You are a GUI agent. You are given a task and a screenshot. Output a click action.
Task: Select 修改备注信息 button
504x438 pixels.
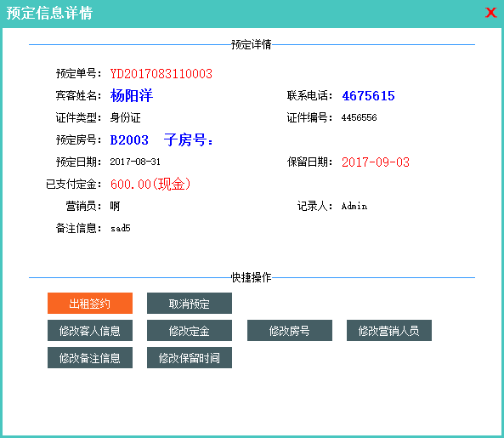point(90,357)
